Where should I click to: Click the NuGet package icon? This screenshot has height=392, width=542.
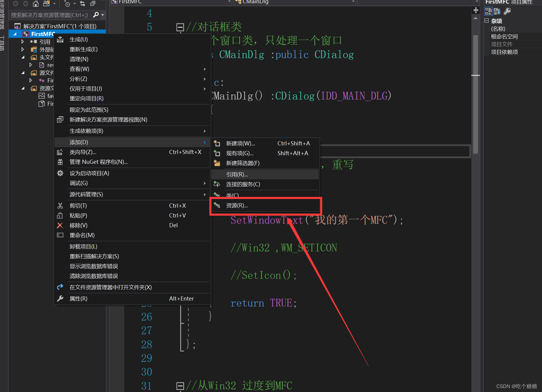click(x=60, y=162)
